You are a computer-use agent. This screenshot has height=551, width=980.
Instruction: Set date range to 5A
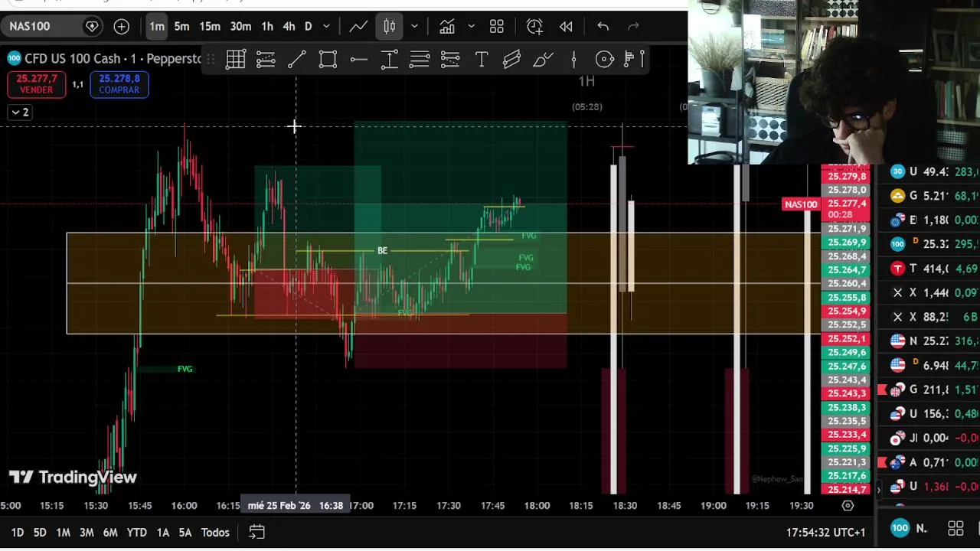click(185, 533)
